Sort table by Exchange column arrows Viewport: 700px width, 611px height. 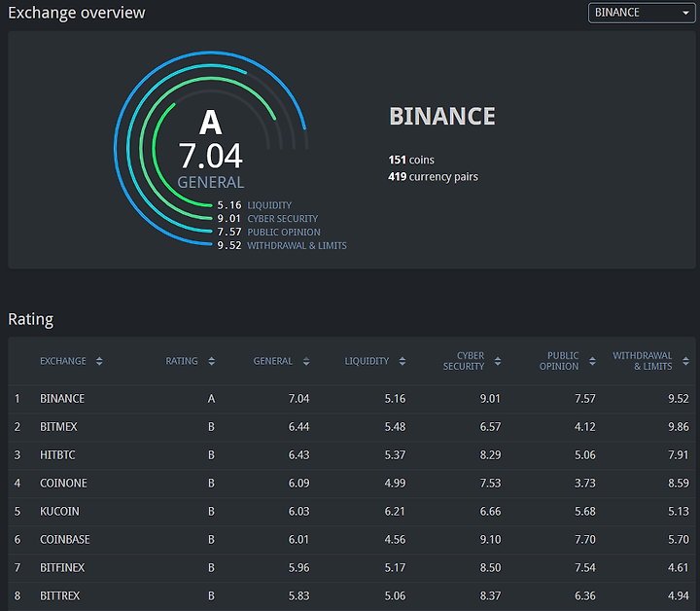pyautogui.click(x=99, y=361)
